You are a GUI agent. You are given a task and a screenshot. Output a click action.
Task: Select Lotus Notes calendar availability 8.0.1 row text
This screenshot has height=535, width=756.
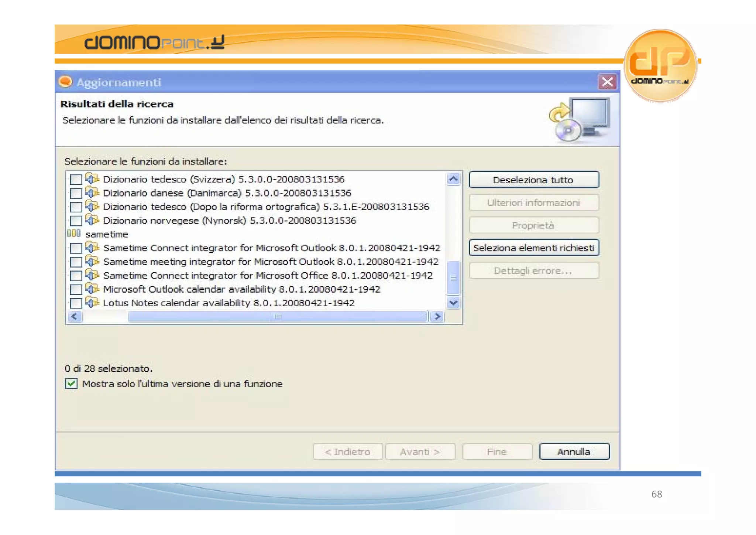click(x=229, y=303)
